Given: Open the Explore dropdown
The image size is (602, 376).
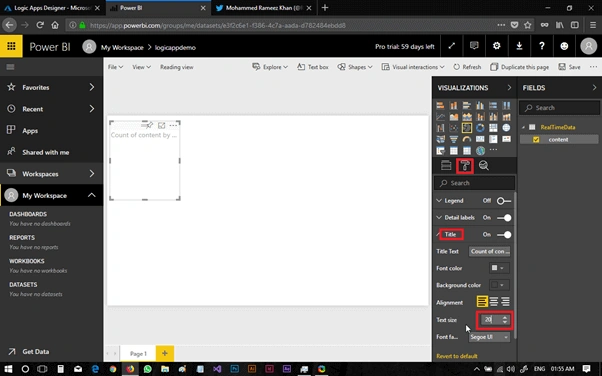Looking at the screenshot, I should click(270, 67).
